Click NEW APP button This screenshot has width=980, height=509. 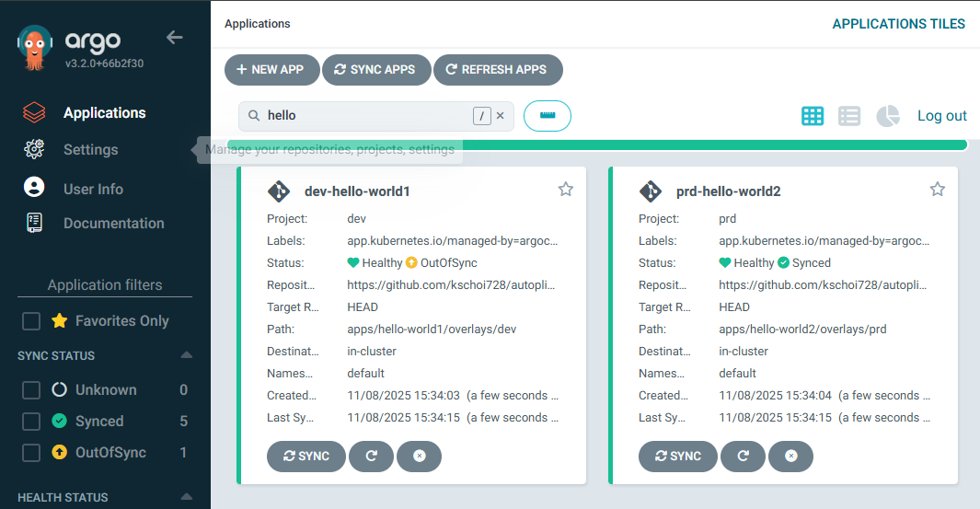tap(271, 69)
